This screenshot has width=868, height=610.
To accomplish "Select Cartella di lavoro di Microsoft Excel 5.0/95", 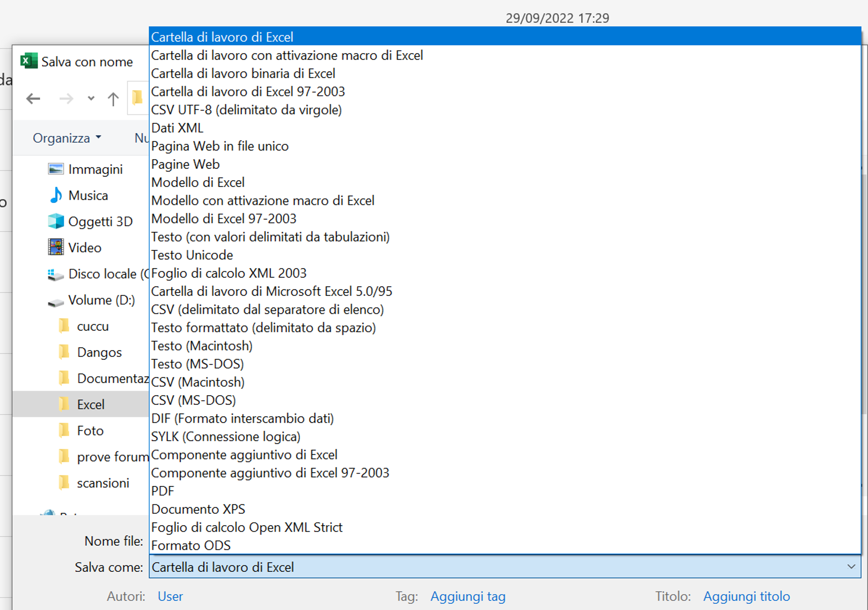I will 505,291.
